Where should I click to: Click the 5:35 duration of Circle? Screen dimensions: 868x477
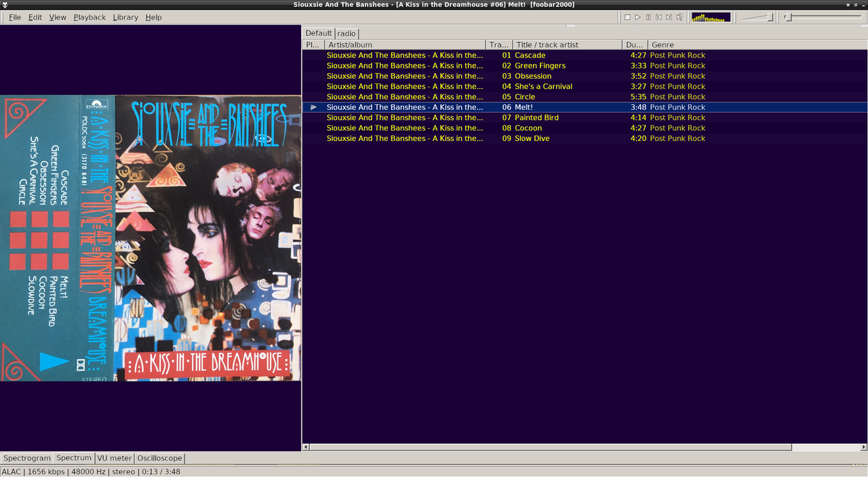[638, 97]
